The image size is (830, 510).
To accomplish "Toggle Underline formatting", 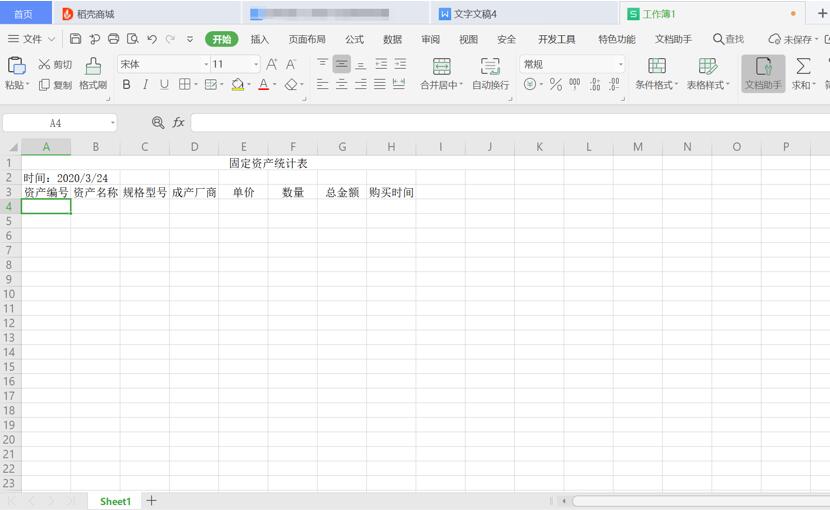I will click(x=164, y=84).
